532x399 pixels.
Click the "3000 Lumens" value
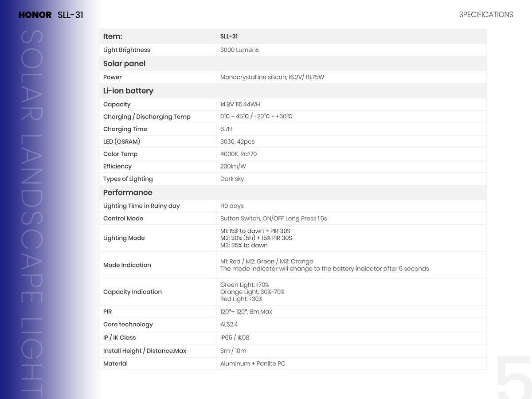tap(239, 50)
